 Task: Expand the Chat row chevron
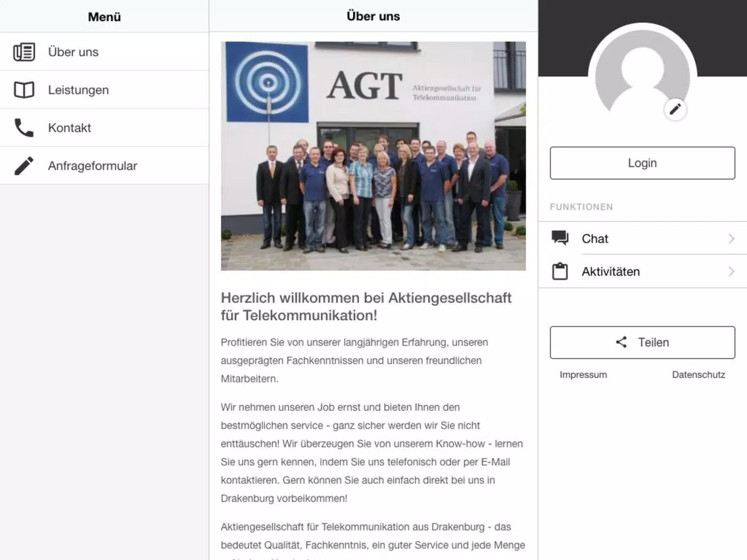[731, 238]
